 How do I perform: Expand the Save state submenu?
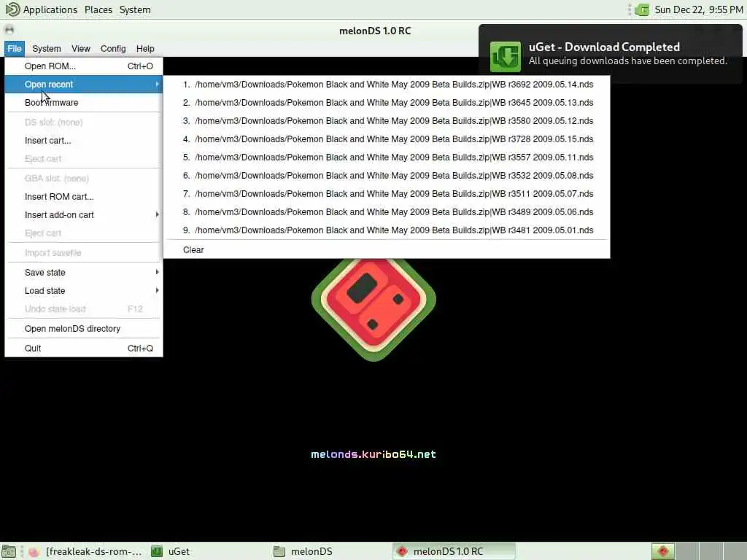[x=84, y=273]
